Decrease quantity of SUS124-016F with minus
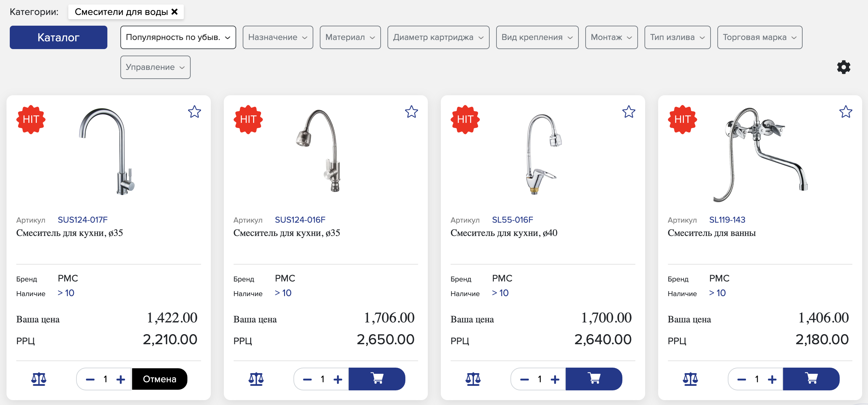Image resolution: width=868 pixels, height=405 pixels. pos(307,379)
